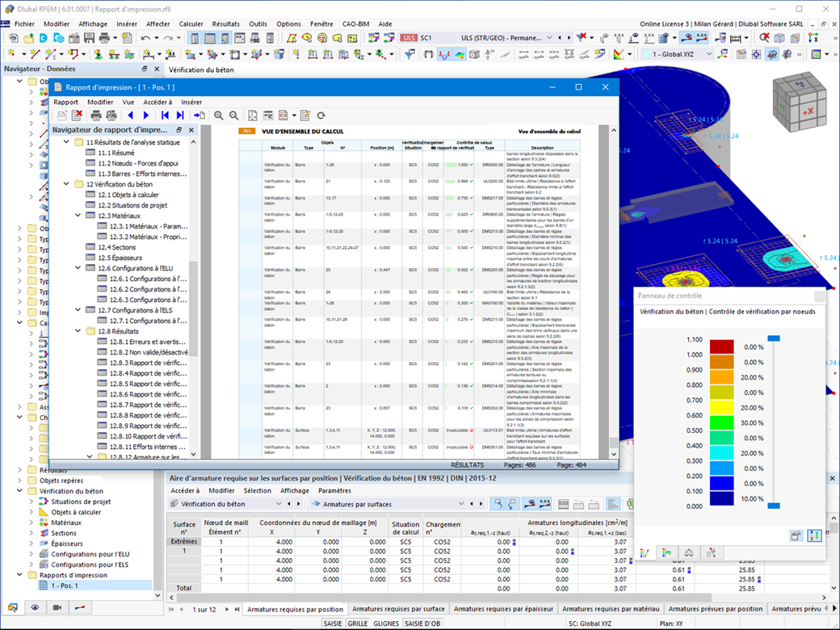Click the clear filter icon with red X

(x=582, y=37)
